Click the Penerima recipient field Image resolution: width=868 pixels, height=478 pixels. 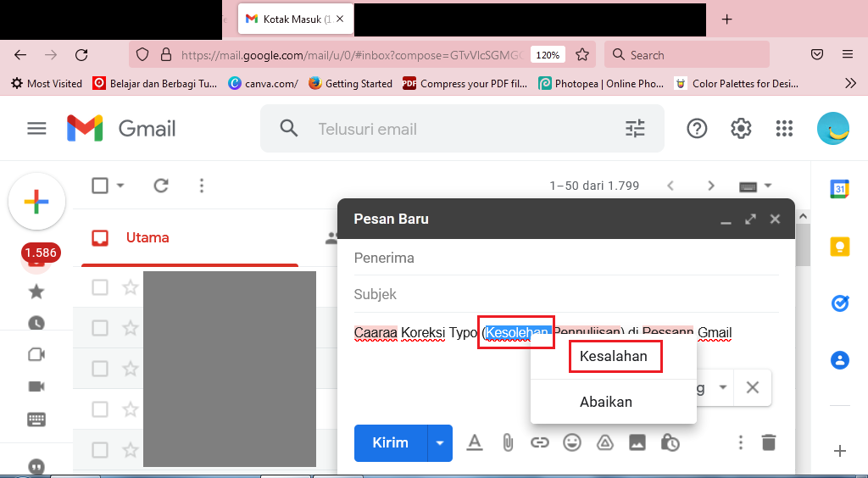pos(566,258)
